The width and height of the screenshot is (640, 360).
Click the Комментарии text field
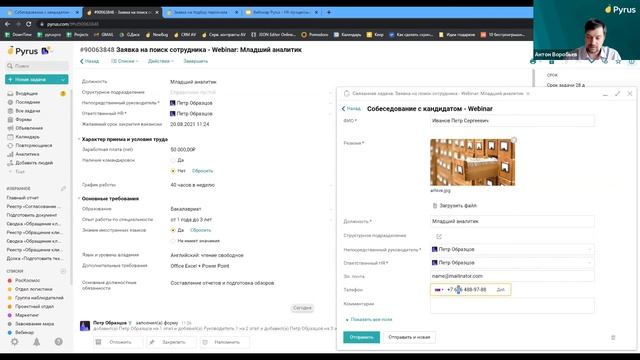tap(512, 305)
